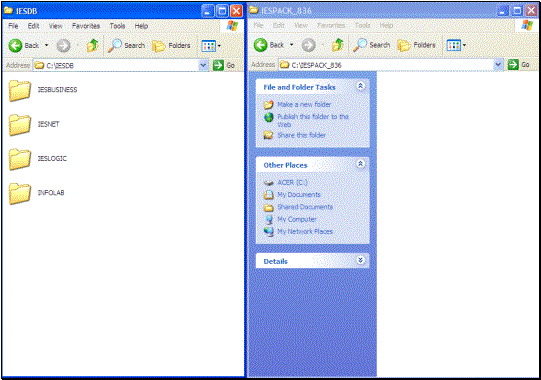Collapse Other Places panel
Screen dimensions: 541x380
click(x=361, y=164)
